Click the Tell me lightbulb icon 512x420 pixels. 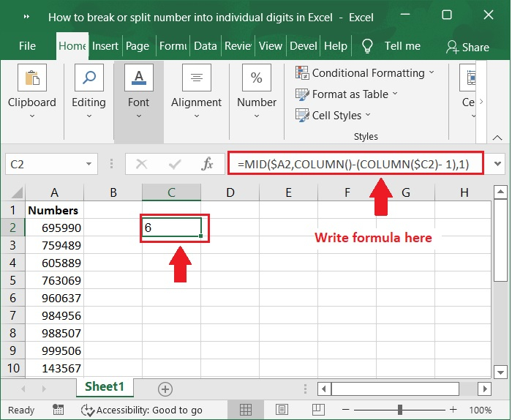click(367, 46)
